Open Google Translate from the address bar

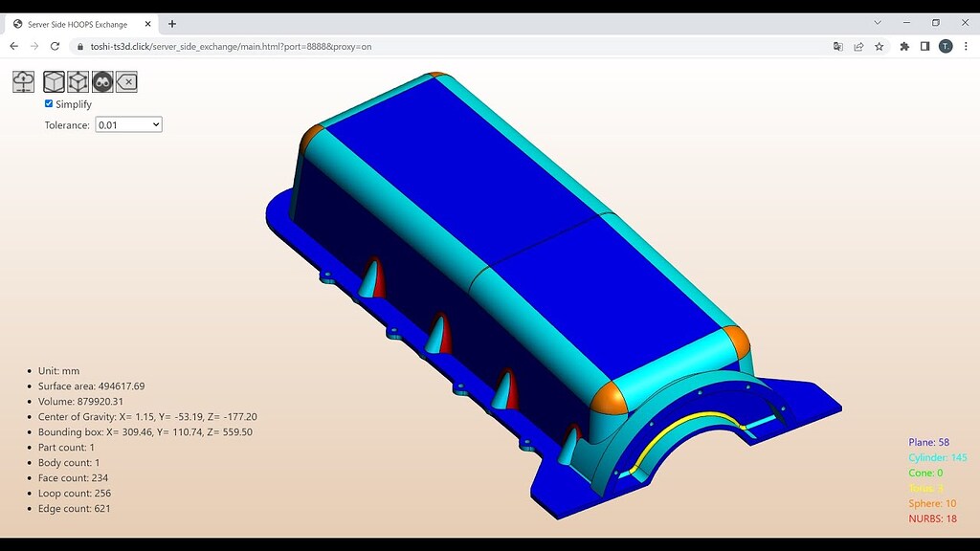coord(837,46)
